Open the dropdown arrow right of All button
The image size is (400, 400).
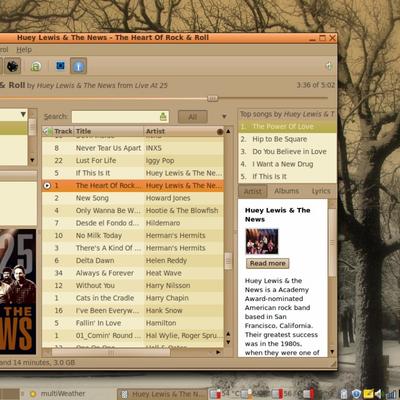pos(224,117)
